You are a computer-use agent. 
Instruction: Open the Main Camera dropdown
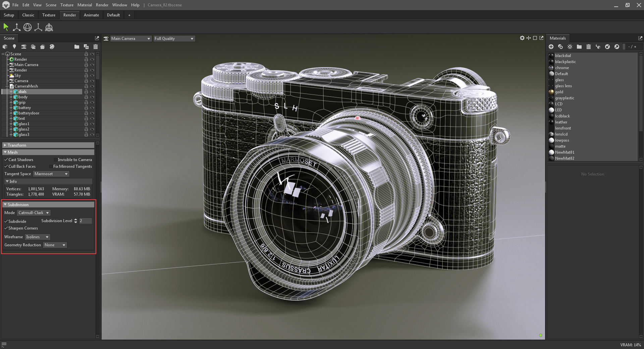(x=131, y=39)
